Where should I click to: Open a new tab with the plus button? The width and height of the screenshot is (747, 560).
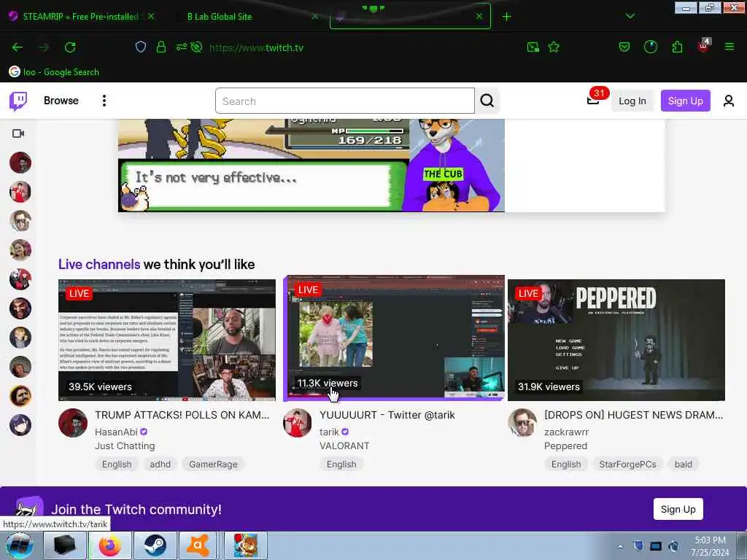(506, 17)
